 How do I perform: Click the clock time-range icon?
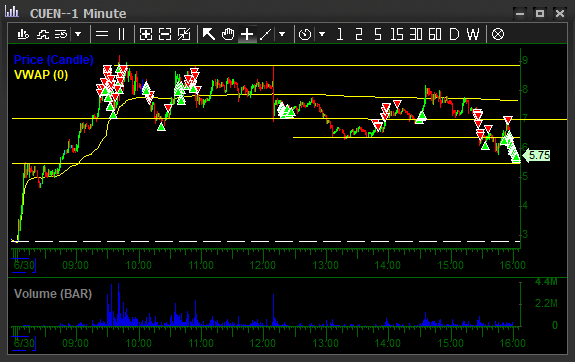[x=305, y=34]
